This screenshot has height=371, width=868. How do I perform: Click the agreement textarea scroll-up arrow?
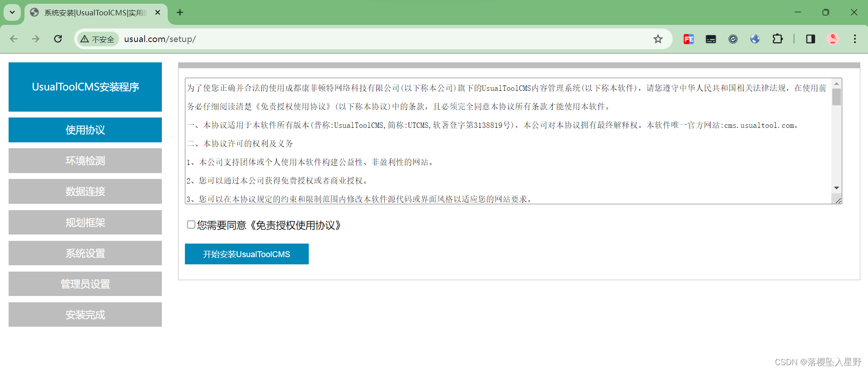[836, 84]
